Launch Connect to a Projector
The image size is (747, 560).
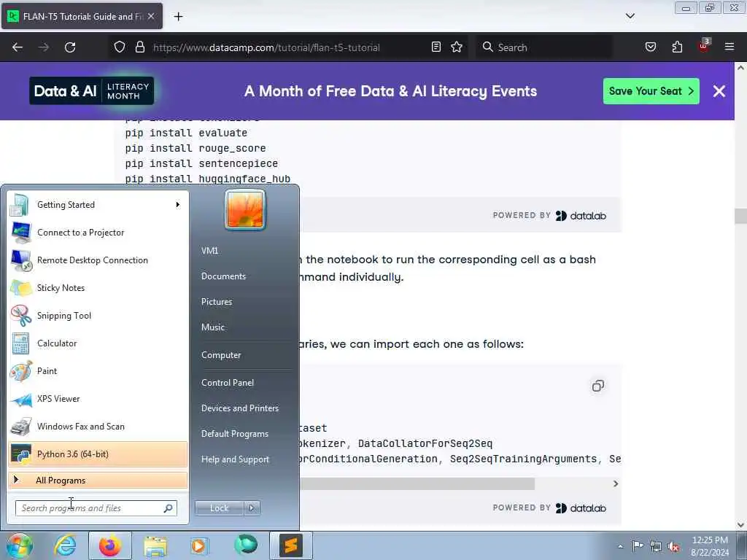point(98,233)
